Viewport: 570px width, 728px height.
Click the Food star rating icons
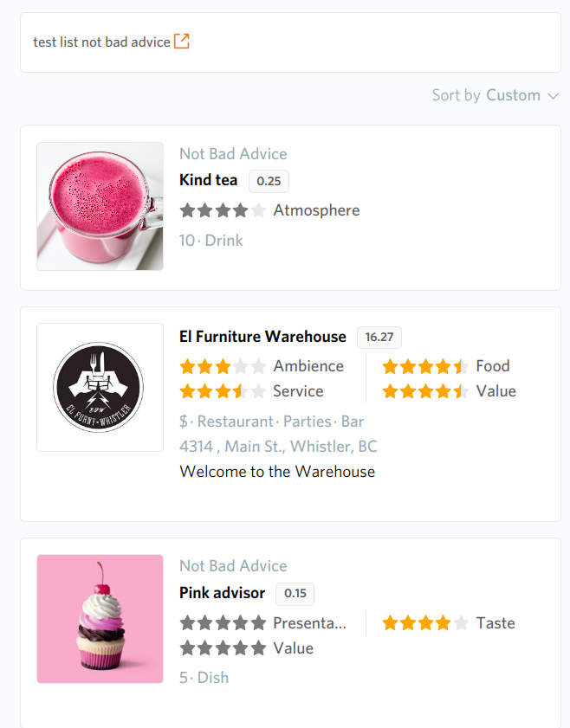click(425, 366)
